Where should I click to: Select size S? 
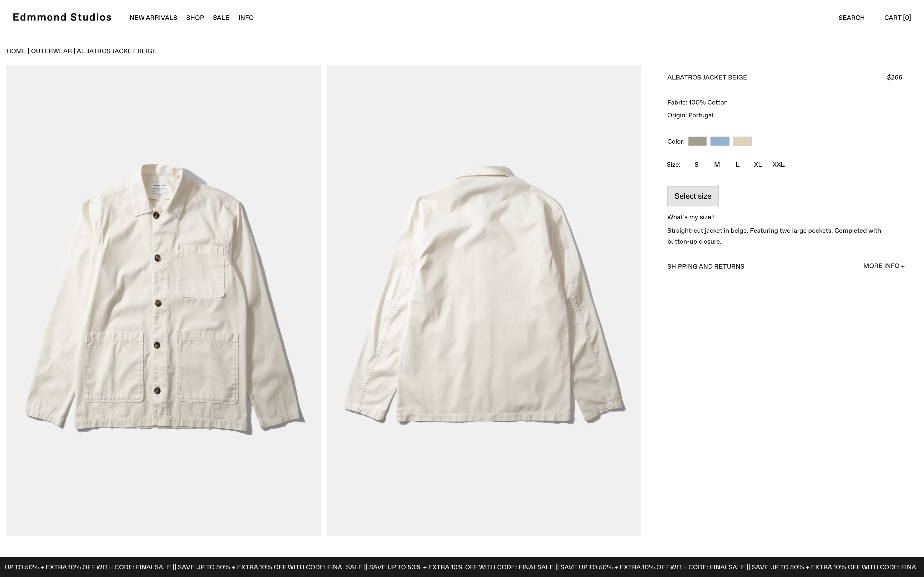[x=697, y=165]
